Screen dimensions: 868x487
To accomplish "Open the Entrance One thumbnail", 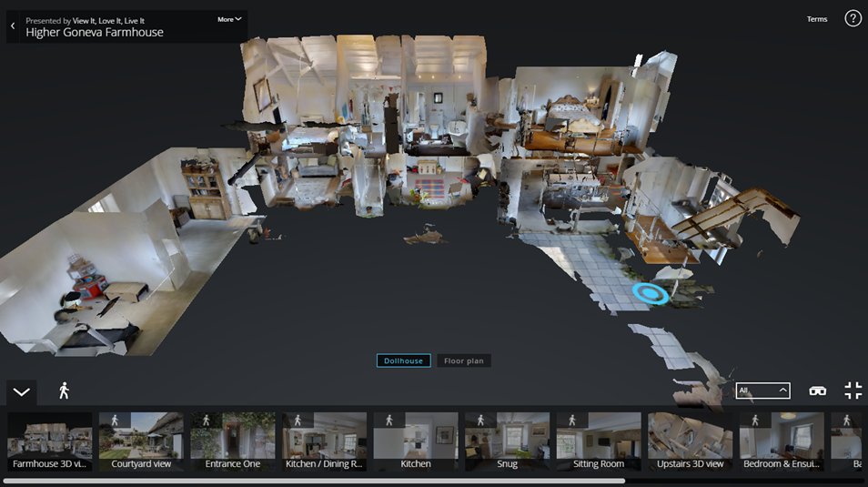I will tap(233, 441).
